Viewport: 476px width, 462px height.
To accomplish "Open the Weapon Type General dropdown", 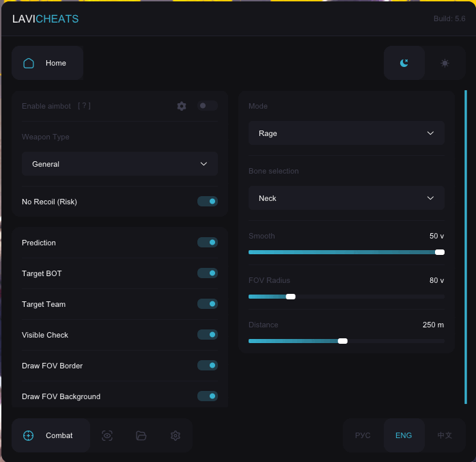I will [120, 164].
